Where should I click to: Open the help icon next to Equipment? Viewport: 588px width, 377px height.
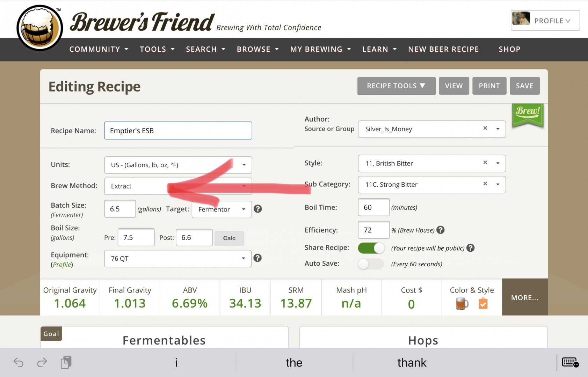click(x=257, y=258)
